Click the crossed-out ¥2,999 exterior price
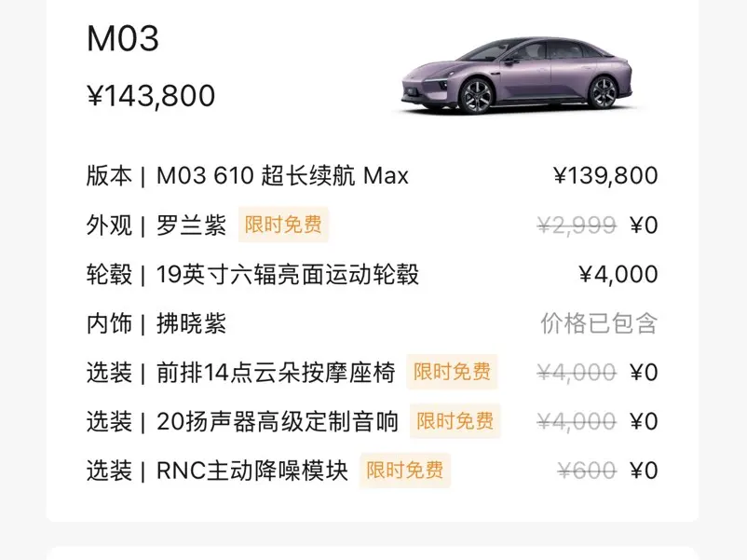 click(577, 225)
